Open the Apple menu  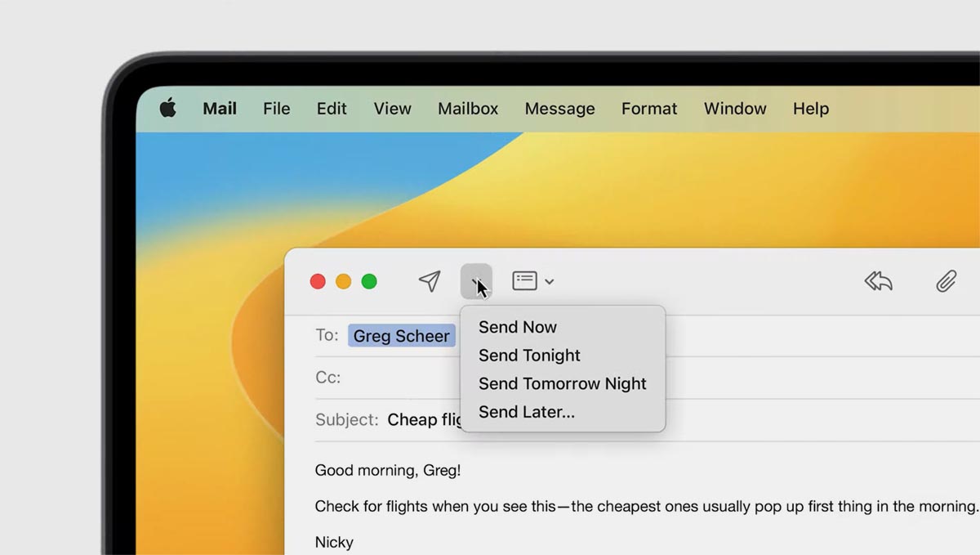coord(168,108)
